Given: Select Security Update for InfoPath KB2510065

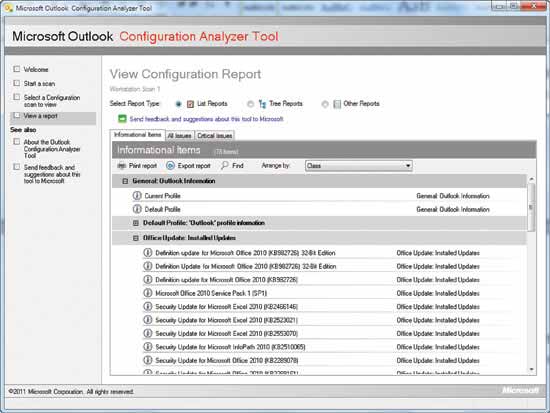Looking at the screenshot, I should pos(230,347).
